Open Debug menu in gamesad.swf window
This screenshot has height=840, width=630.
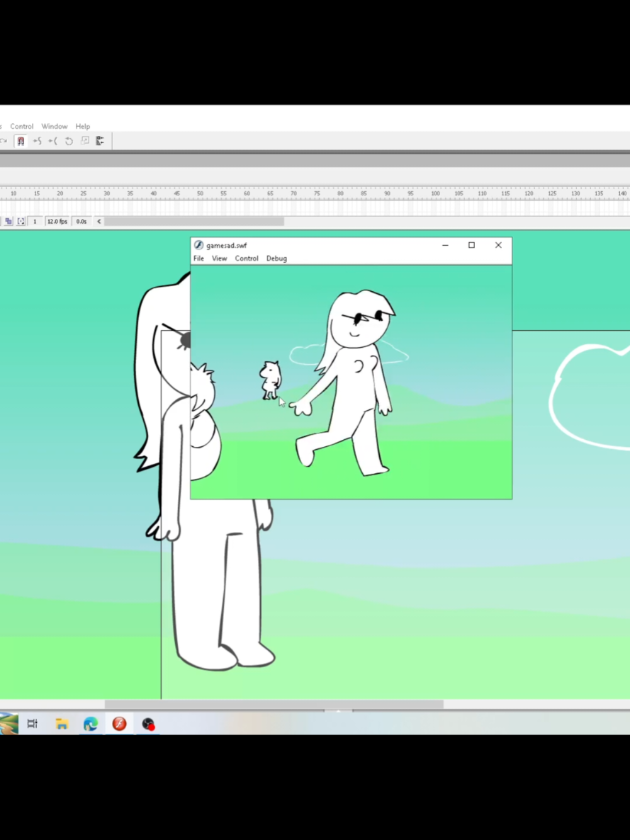(x=276, y=259)
